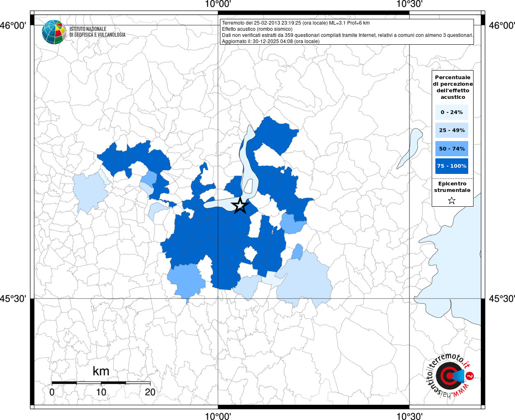
Task: Click the small narrow lake near 10°30'
Action: [410, 148]
